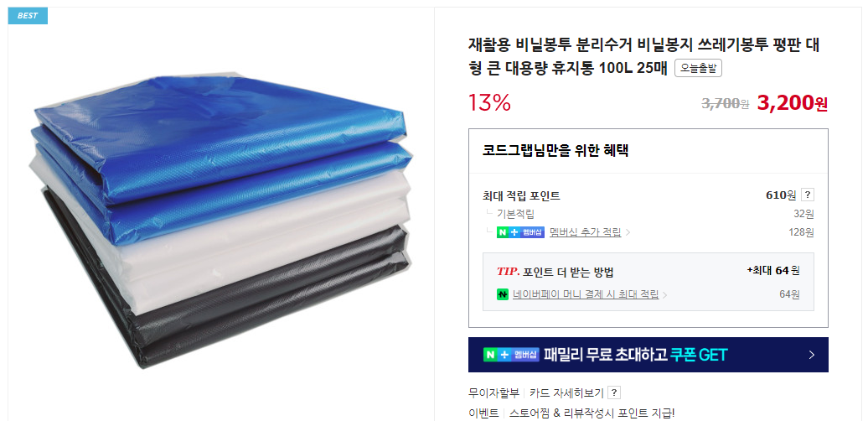The height and width of the screenshot is (421, 868).
Task: Open 네이버페이 머니 결제 시 최대 적립 link
Action: click(x=586, y=294)
